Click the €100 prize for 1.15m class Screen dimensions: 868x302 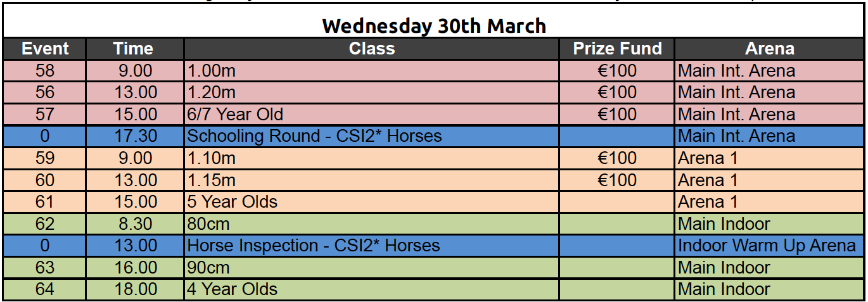pyautogui.click(x=616, y=180)
